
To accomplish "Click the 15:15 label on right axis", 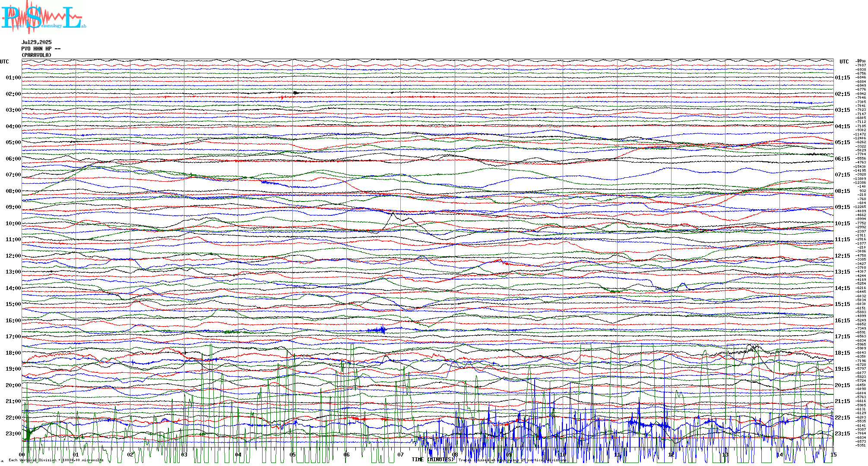I will point(843,304).
